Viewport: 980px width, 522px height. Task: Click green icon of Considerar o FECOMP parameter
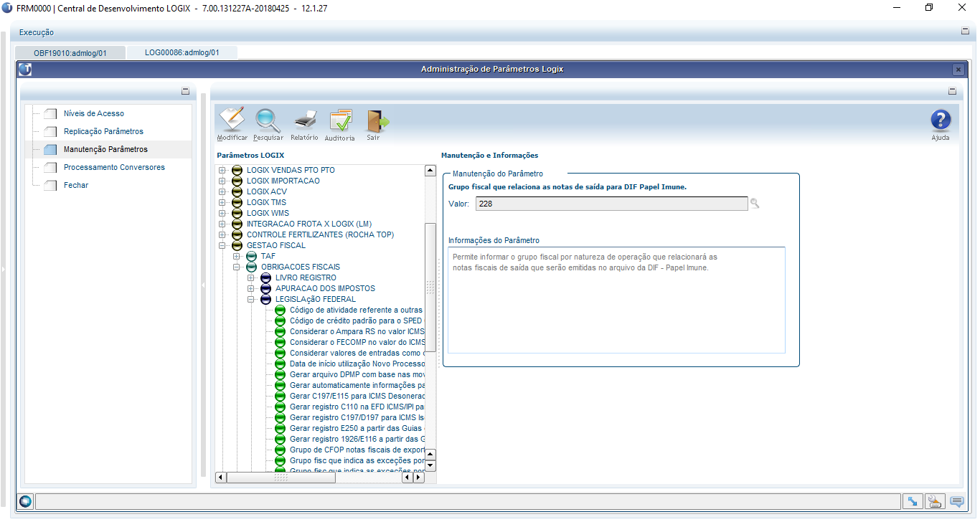[280, 342]
